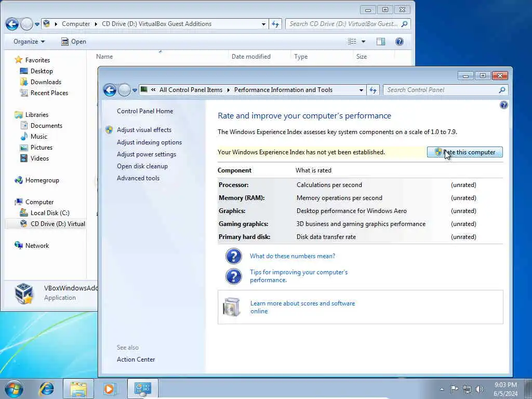Select the Primary hard disk row
The width and height of the screenshot is (532, 399).
click(360, 237)
